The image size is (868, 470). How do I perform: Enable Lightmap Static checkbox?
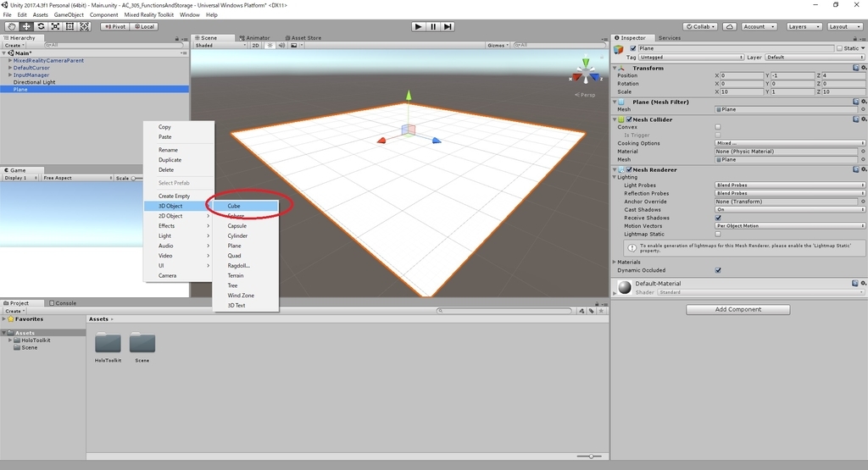click(718, 234)
